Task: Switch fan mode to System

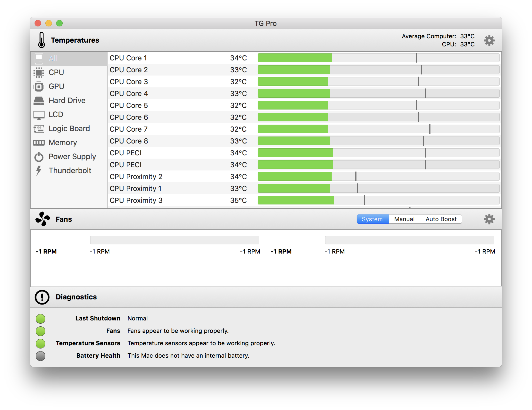Action: (372, 219)
